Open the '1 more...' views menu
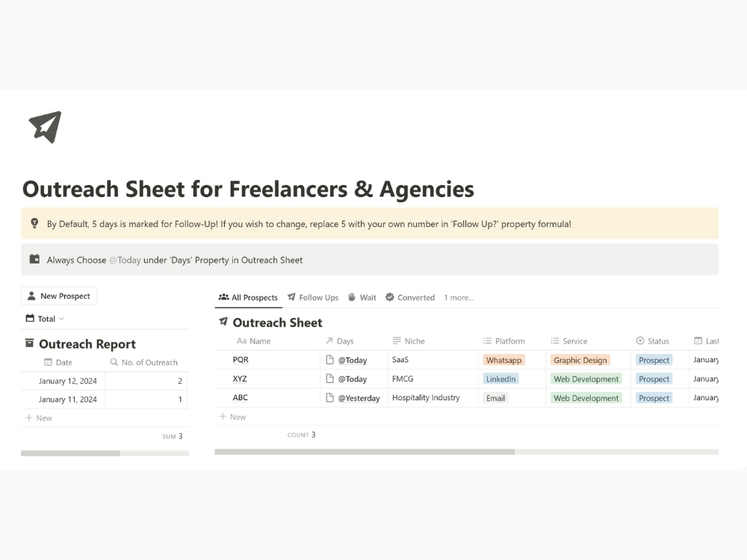 [459, 298]
